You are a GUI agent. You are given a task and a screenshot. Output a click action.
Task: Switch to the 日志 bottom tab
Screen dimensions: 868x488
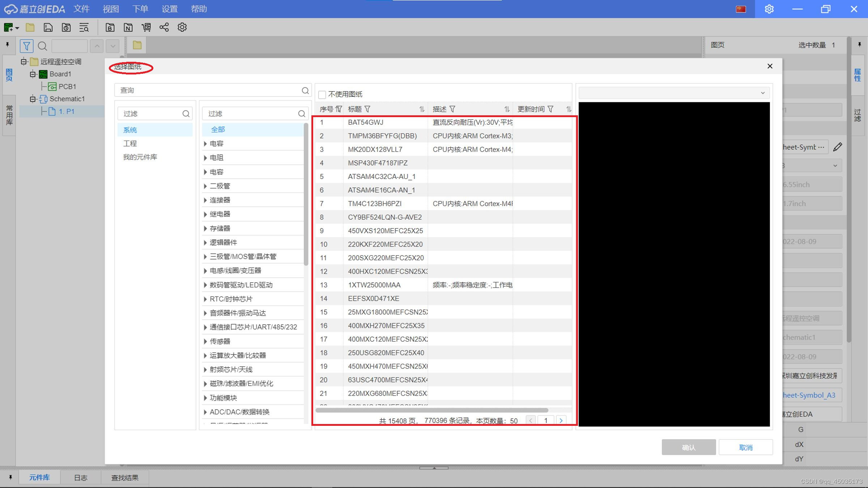pos(81,478)
